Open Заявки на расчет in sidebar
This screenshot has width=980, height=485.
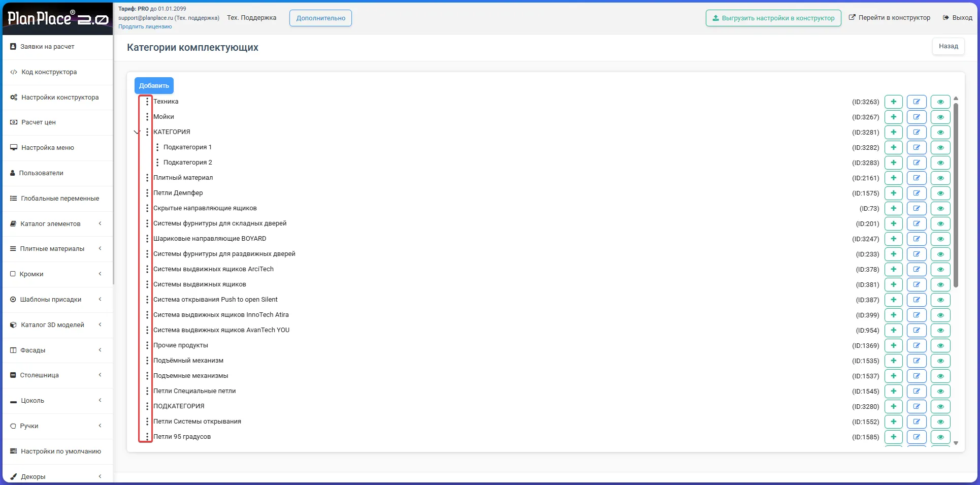57,47
